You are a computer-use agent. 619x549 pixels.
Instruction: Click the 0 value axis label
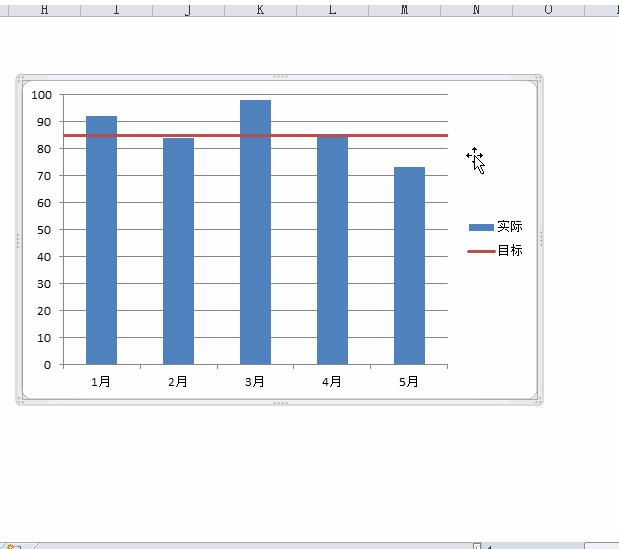(x=47, y=365)
